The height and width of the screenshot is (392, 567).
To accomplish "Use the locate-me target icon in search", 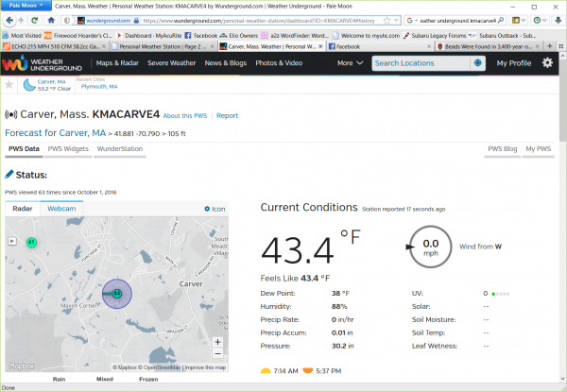I will click(x=477, y=63).
